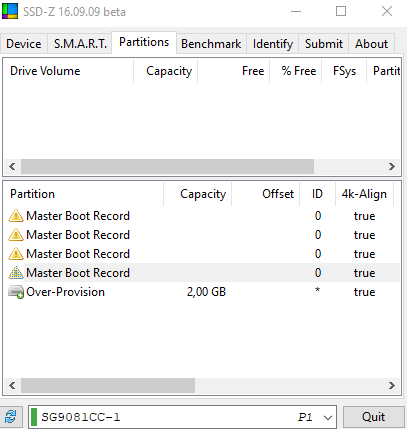This screenshot has height=429, width=407.
Task: Click the Offset column header
Action: [266, 194]
